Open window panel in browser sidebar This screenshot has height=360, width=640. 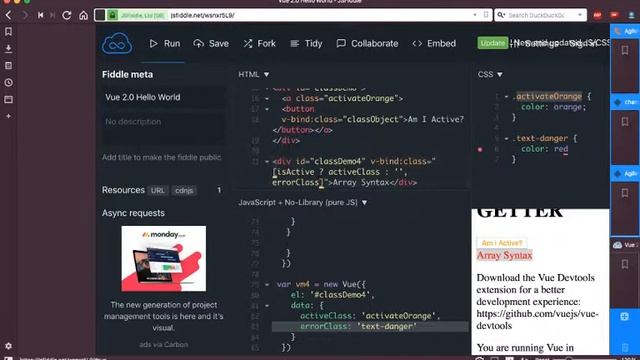[x=8, y=100]
